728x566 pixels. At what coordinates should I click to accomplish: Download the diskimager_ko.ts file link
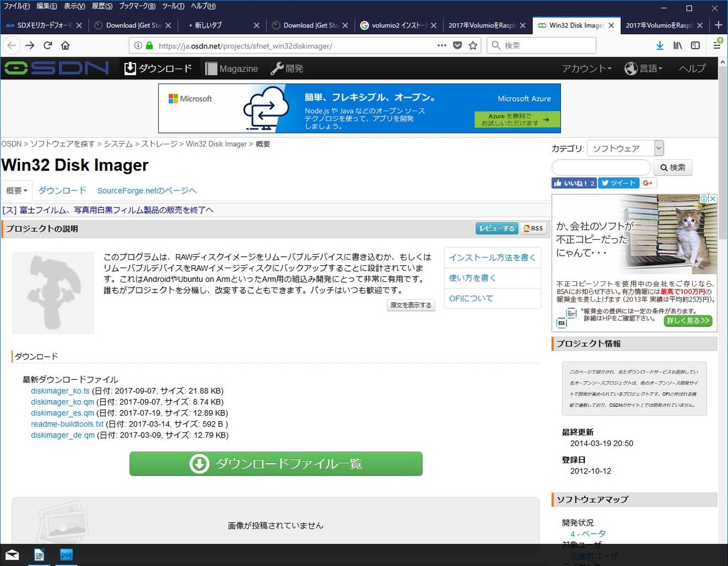tap(60, 391)
